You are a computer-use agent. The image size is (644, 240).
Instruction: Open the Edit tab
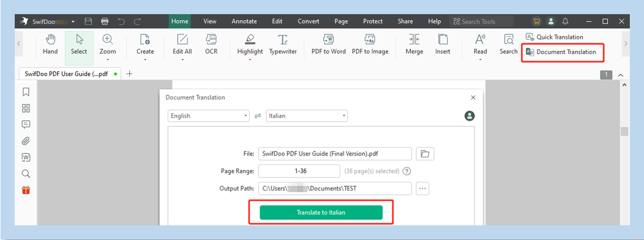pos(277,21)
